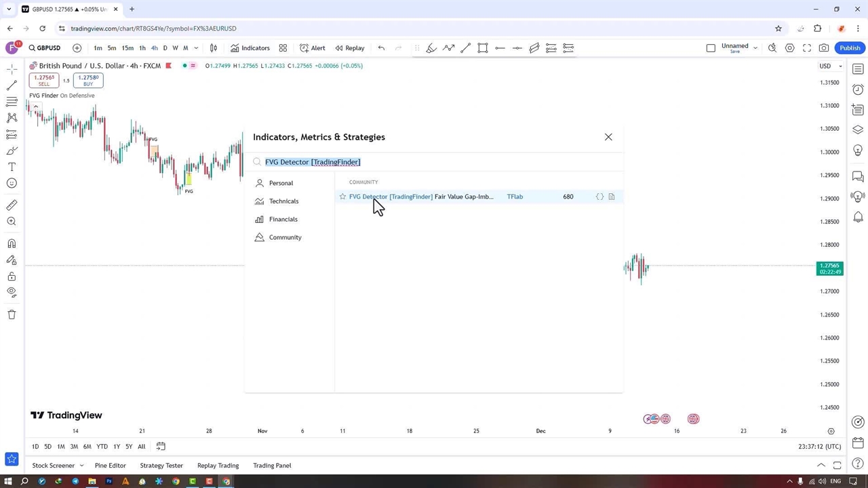
Task: Click the fullscreen mode icon
Action: point(807,48)
